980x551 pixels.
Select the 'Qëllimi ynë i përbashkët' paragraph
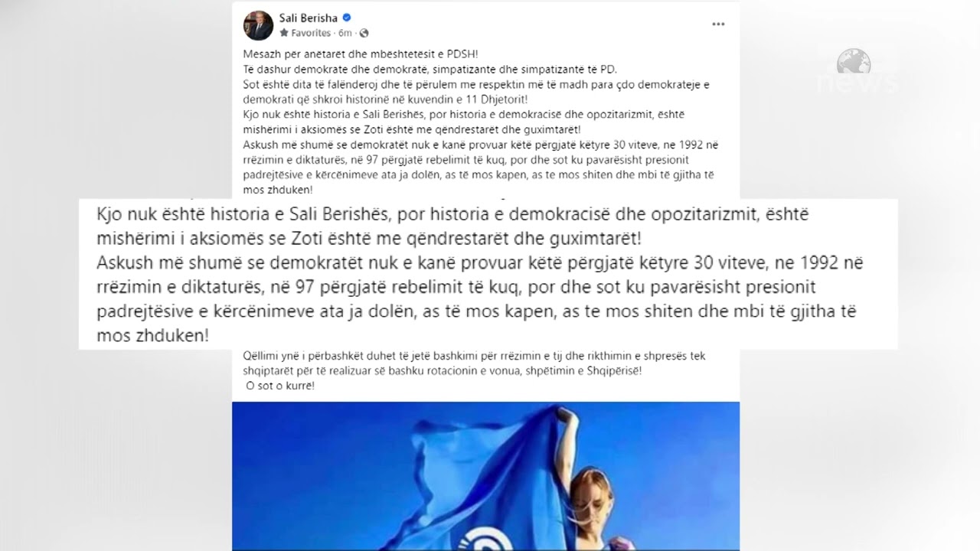pyautogui.click(x=475, y=364)
